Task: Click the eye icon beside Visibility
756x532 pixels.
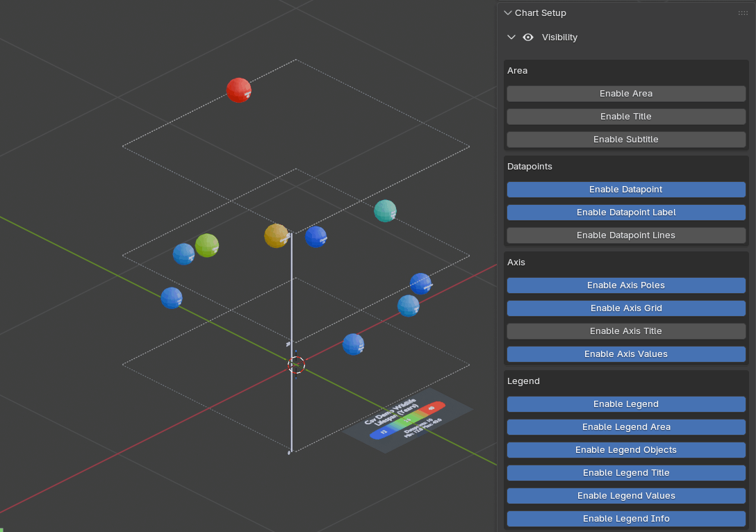Action: coord(528,38)
